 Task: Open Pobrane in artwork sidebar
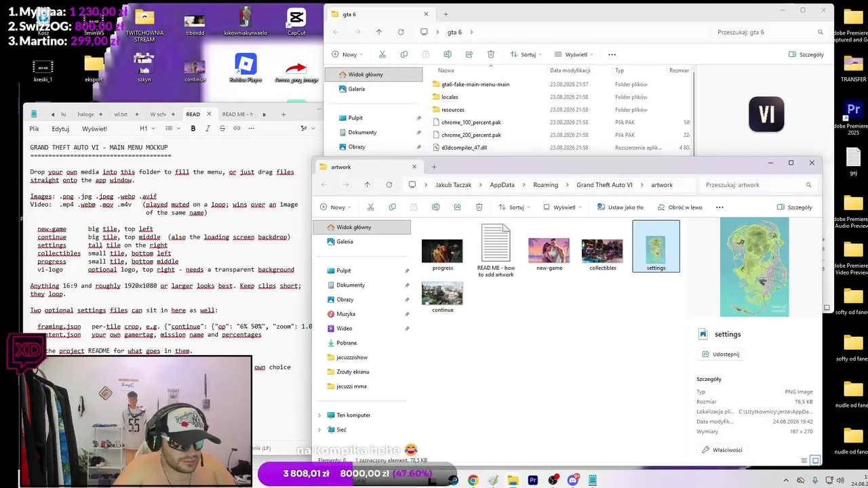click(x=347, y=342)
